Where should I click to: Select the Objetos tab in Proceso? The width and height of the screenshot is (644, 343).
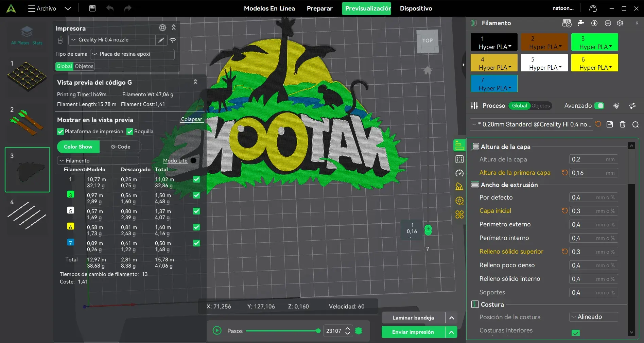540,106
